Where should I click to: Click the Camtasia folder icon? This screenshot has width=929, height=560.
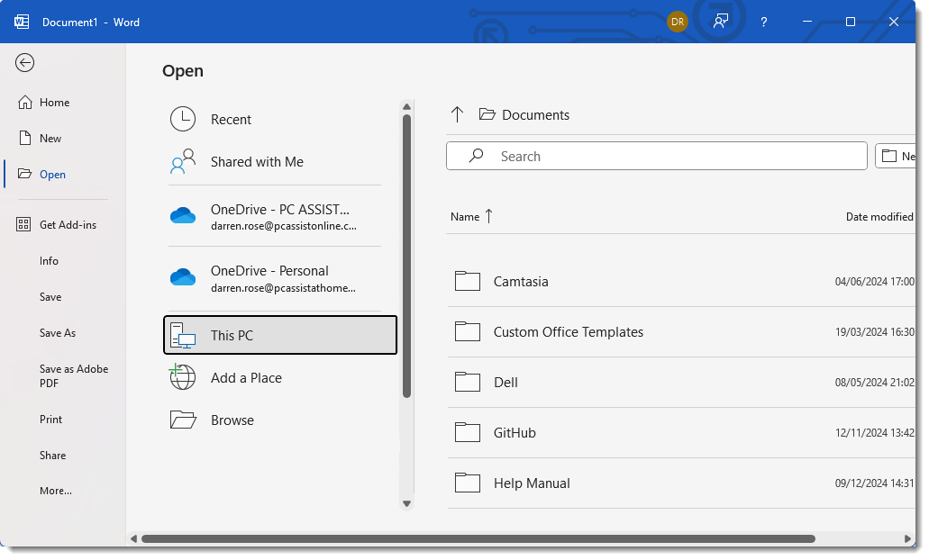click(x=468, y=281)
